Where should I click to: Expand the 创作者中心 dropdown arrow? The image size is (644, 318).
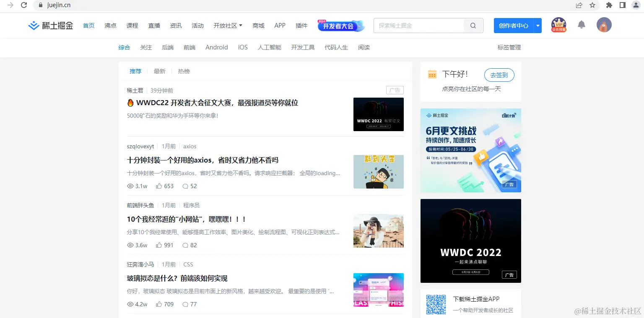coord(538,26)
